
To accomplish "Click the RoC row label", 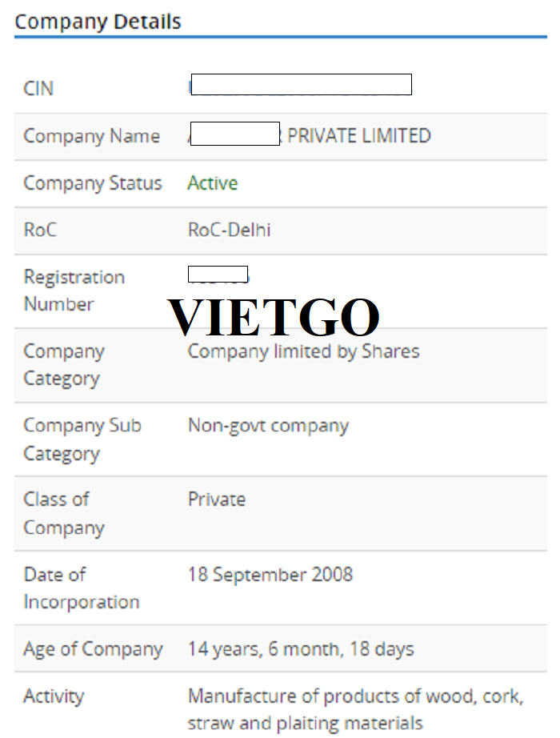I will 40,231.
